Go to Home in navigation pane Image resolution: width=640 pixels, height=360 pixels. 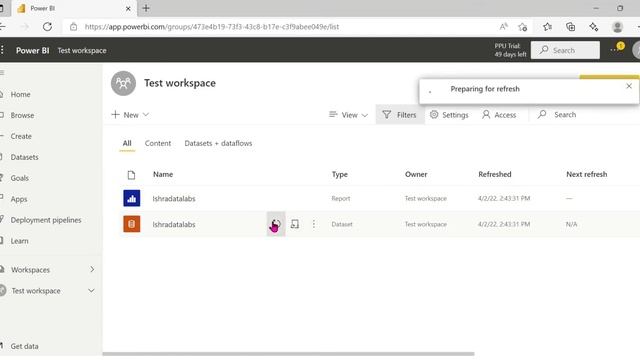click(x=20, y=94)
